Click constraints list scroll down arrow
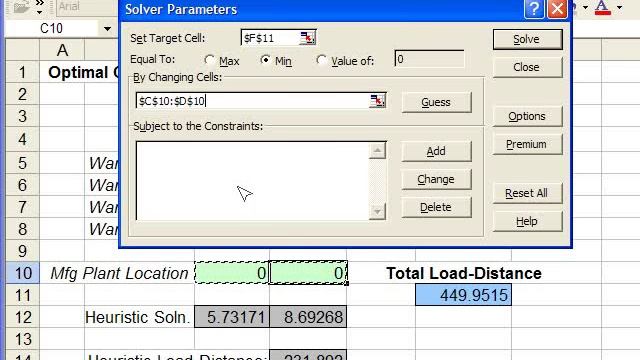Screen dimensions: 640x360 [377, 211]
